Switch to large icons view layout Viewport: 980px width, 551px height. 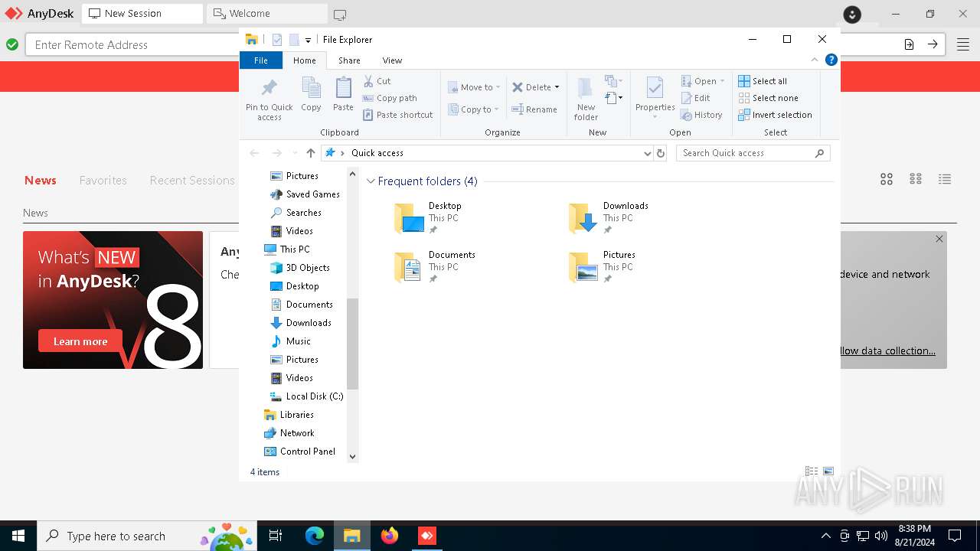[828, 471]
